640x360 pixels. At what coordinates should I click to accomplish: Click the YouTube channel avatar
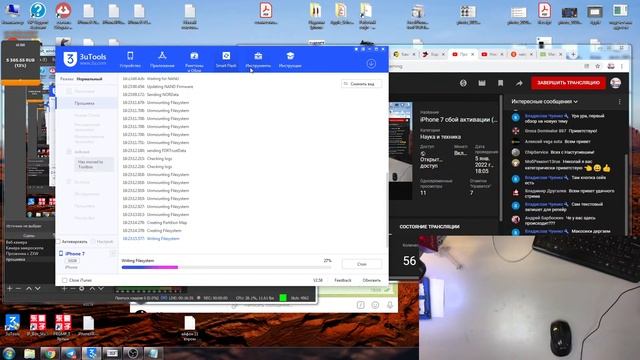click(616, 83)
